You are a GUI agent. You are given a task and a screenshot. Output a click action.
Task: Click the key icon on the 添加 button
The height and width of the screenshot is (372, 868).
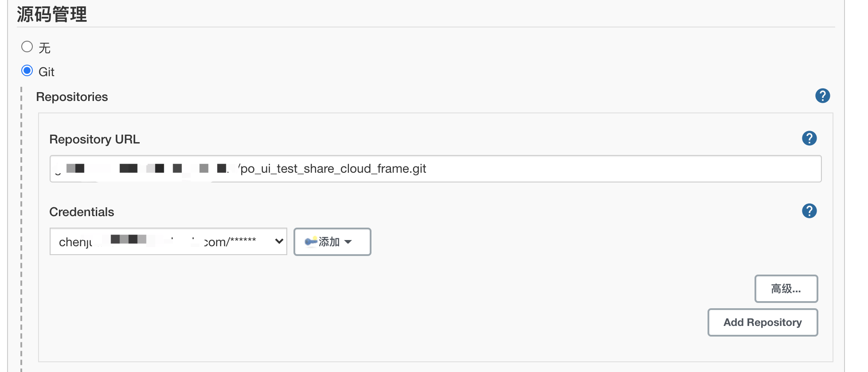click(x=311, y=241)
